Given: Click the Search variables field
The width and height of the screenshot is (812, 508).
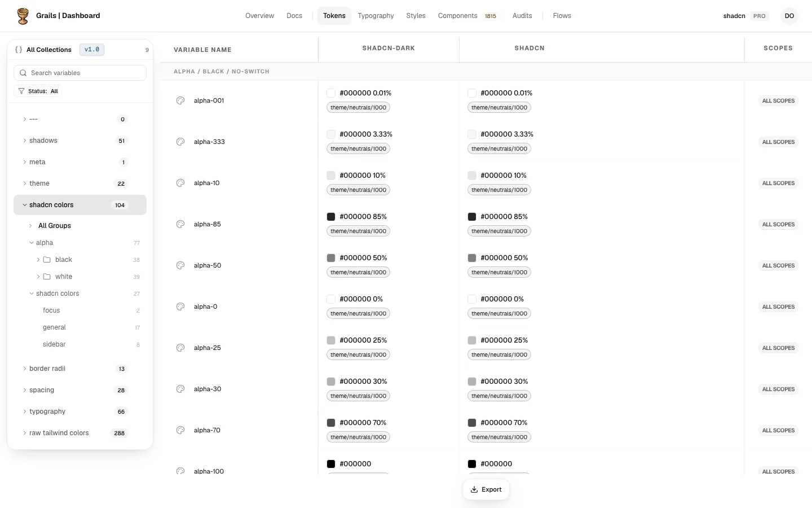Looking at the screenshot, I should tap(80, 73).
